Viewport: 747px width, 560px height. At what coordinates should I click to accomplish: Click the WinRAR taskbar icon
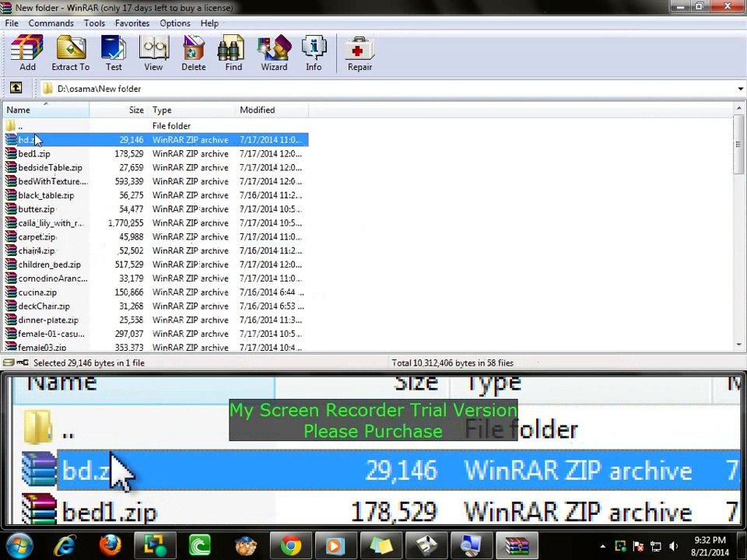click(517, 546)
